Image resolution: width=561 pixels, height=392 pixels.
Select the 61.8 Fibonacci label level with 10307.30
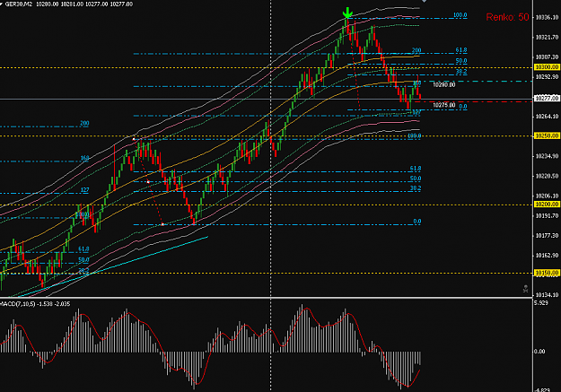[x=461, y=50]
